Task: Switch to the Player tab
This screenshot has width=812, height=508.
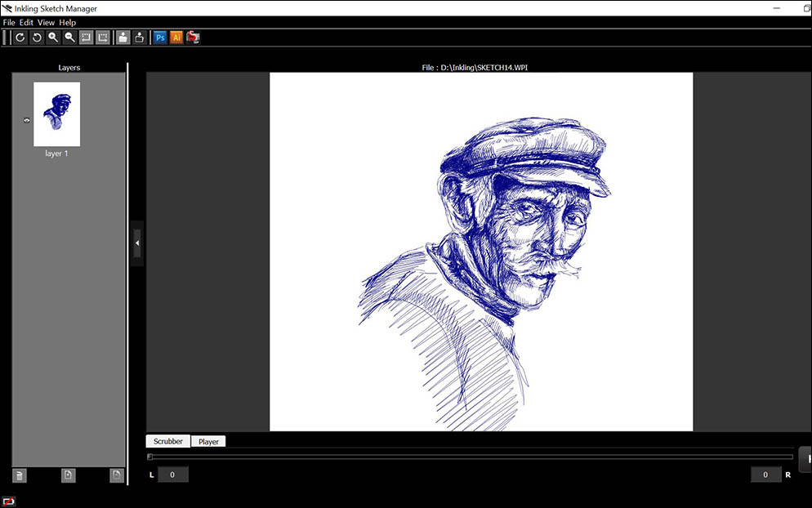Action: click(208, 442)
